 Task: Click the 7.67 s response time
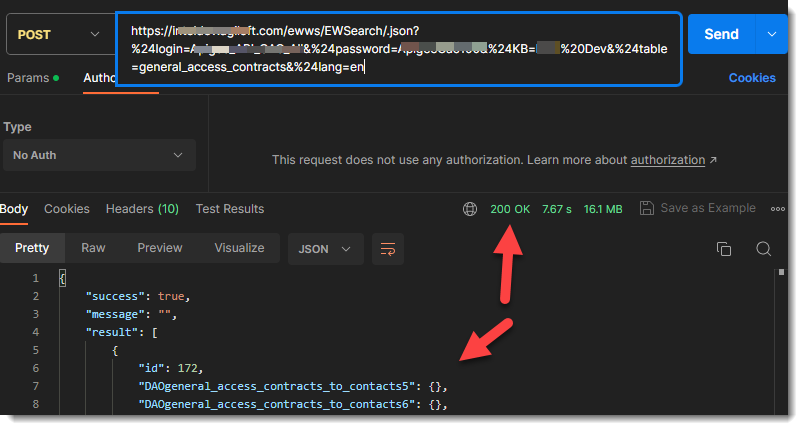click(x=557, y=209)
